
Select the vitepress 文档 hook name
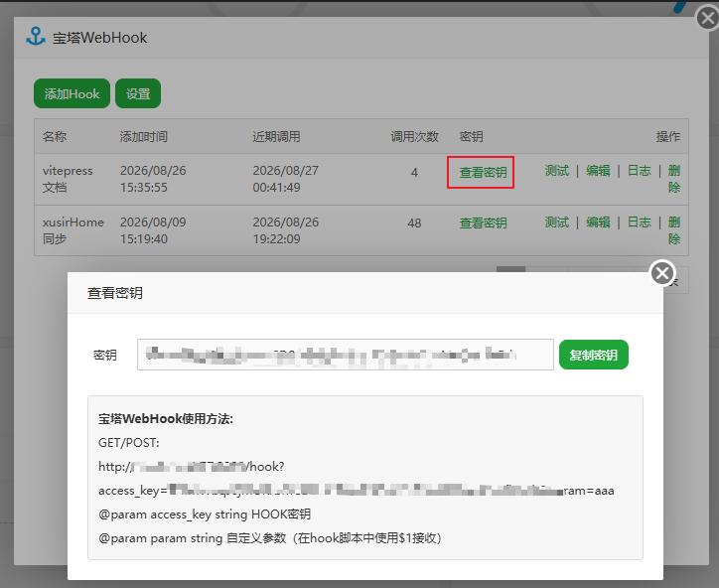[68, 179]
